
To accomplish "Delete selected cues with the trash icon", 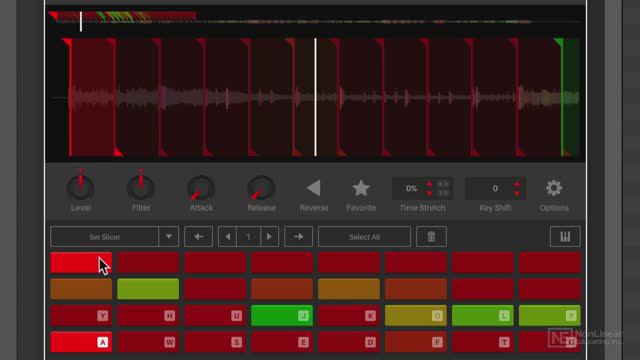I will coord(431,237).
